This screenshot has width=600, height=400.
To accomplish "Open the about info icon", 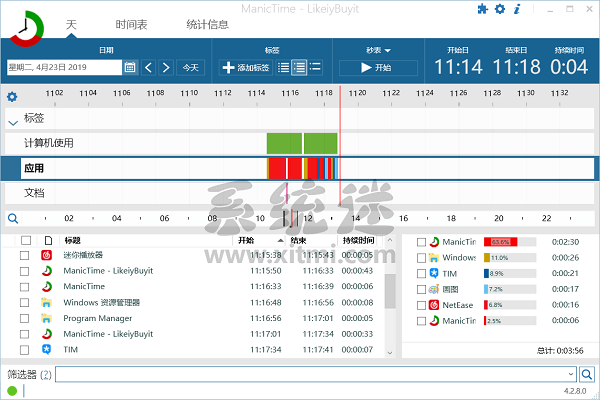I will click(517, 9).
